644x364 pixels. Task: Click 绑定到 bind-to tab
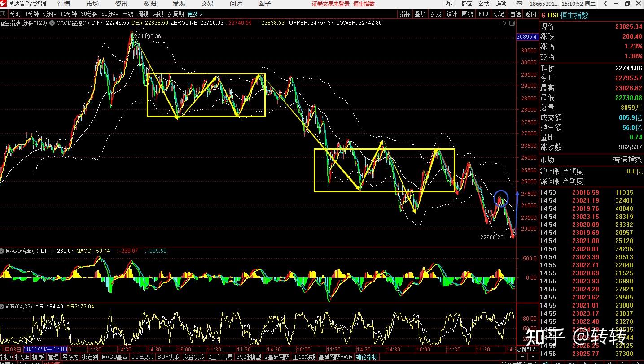[90, 357]
